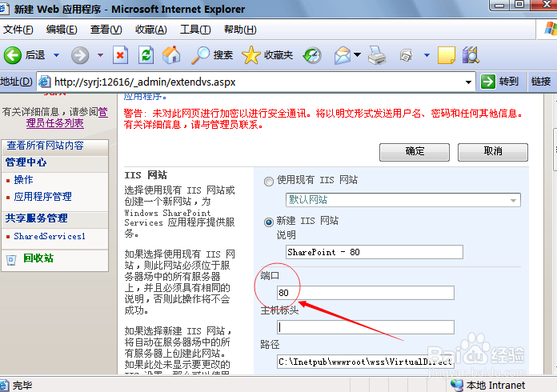The width and height of the screenshot is (557, 392).
Task: Click the Search magnifier icon
Action: coord(200,55)
